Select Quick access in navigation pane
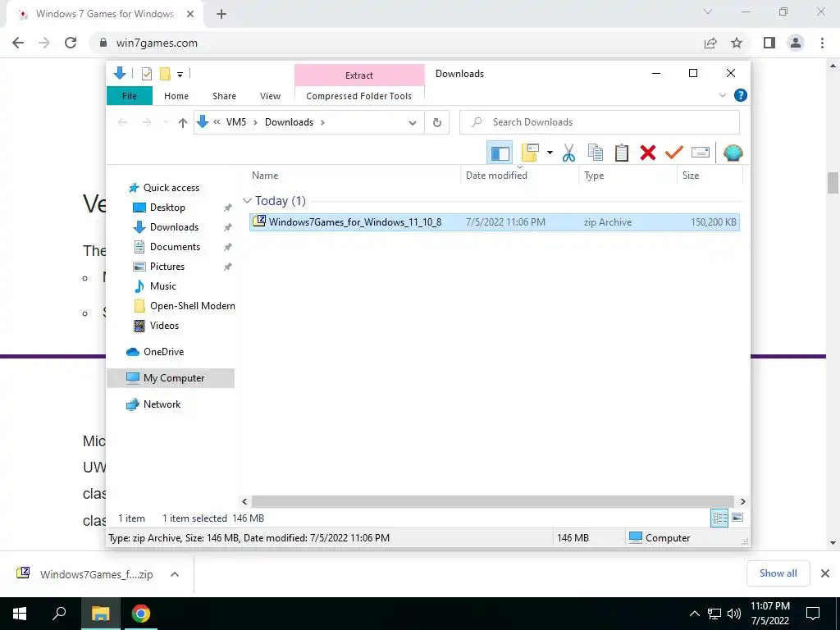This screenshot has height=630, width=840. pyautogui.click(x=171, y=188)
